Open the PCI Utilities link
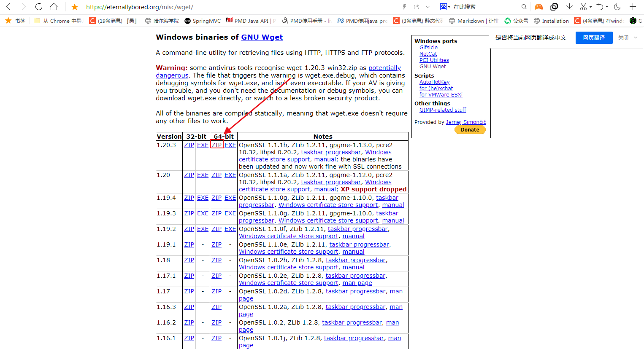The height and width of the screenshot is (349, 644). pos(434,60)
